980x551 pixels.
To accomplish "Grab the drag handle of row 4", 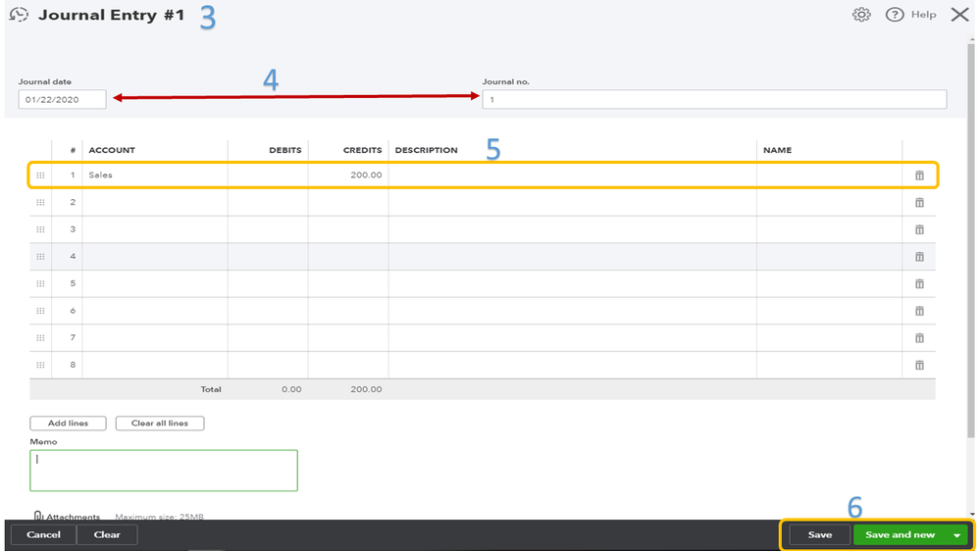I will [40, 257].
